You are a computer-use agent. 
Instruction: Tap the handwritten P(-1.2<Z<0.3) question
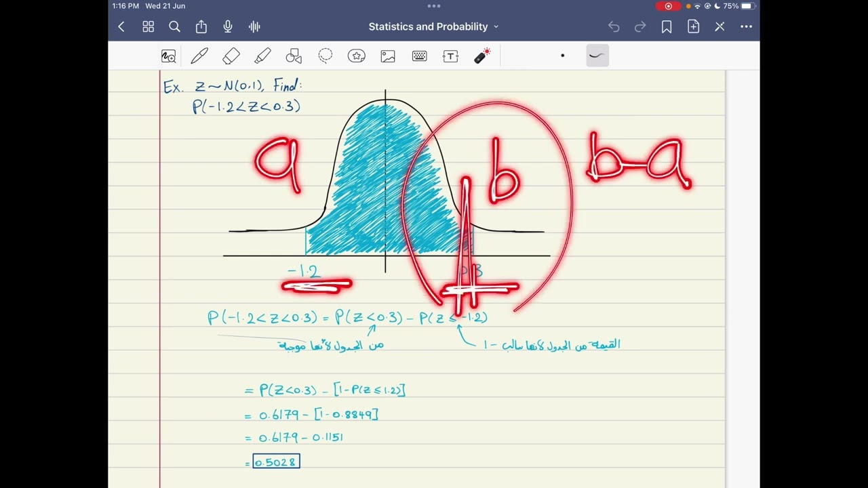pos(247,106)
